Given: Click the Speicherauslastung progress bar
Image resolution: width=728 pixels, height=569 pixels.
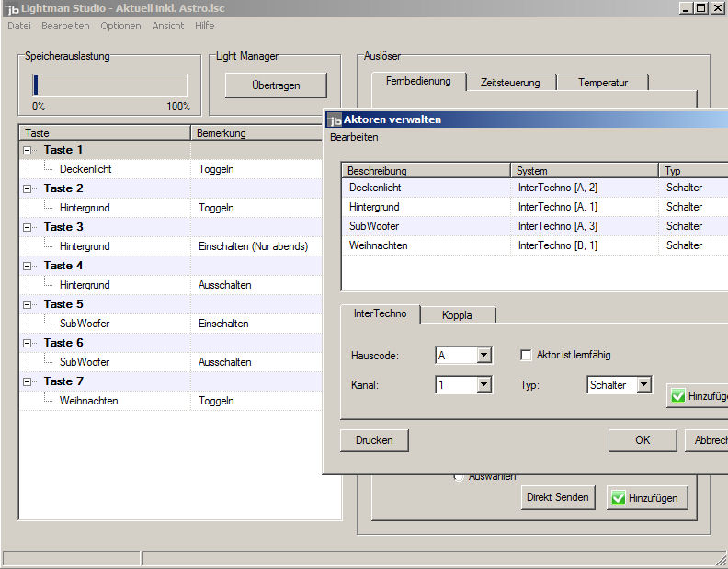Looking at the screenshot, I should 110,85.
